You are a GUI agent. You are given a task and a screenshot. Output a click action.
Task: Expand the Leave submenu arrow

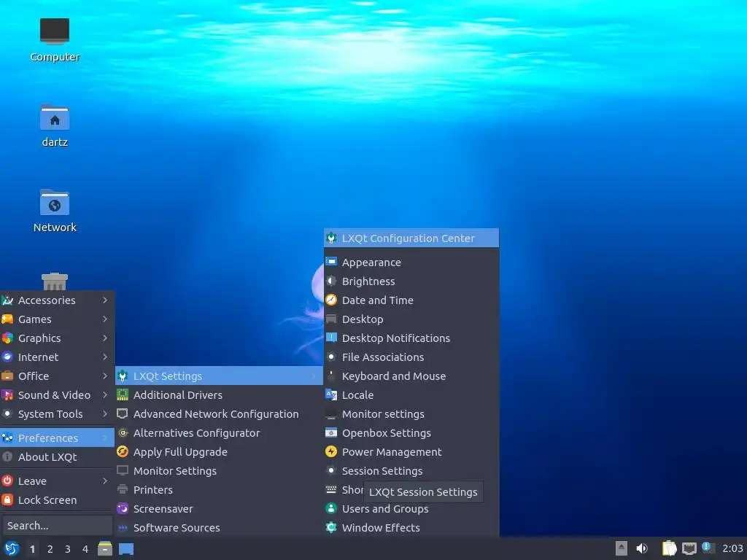pos(105,481)
